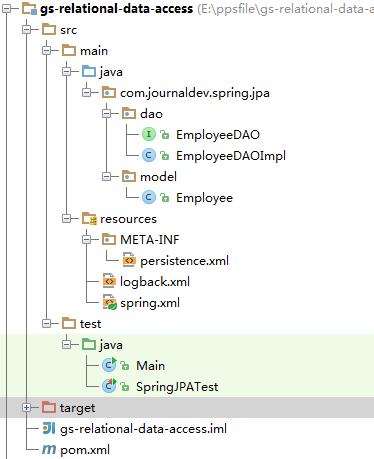Screen dimensions: 374x459
Task: Click the EmployeeDAO interface icon
Action: [x=149, y=134]
